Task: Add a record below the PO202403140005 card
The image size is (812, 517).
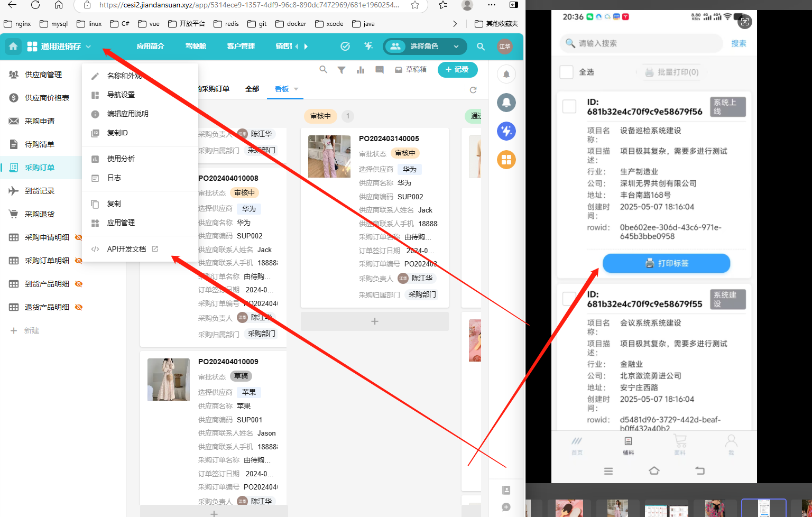Action: pos(374,321)
